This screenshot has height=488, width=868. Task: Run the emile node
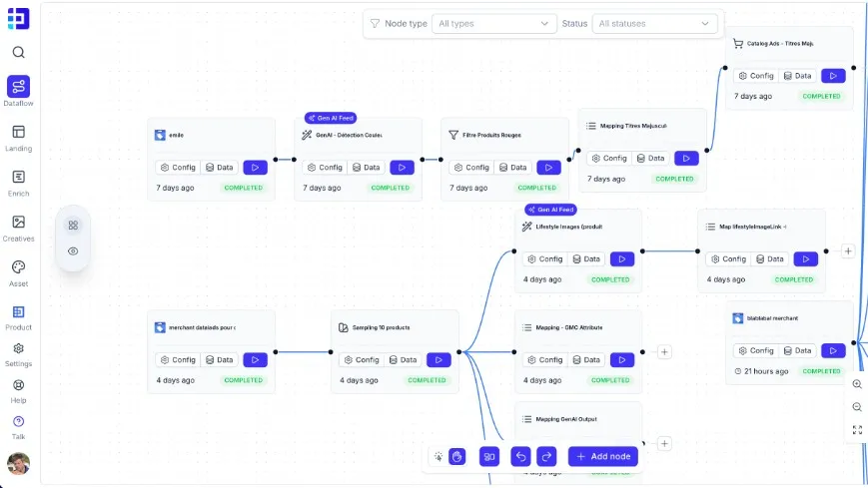tap(255, 167)
